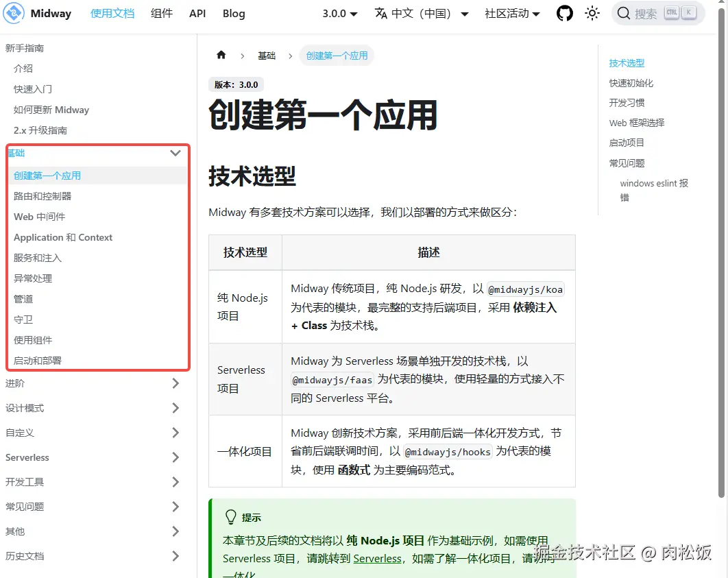728x578 pixels.
Task: Open 管道 sidebar page
Action: point(23,298)
